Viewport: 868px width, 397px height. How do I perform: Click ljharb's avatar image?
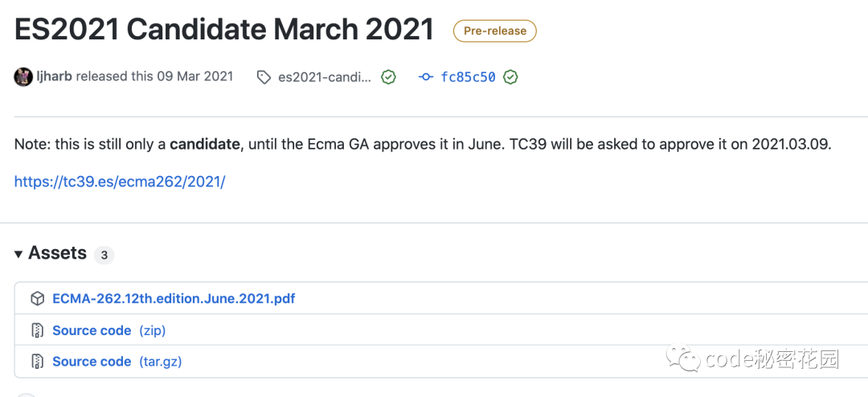[x=23, y=77]
